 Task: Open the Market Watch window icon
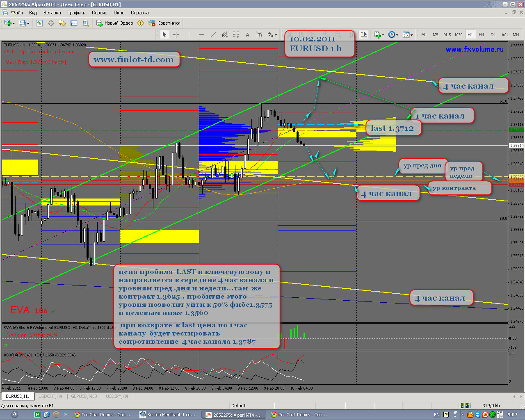(x=39, y=23)
